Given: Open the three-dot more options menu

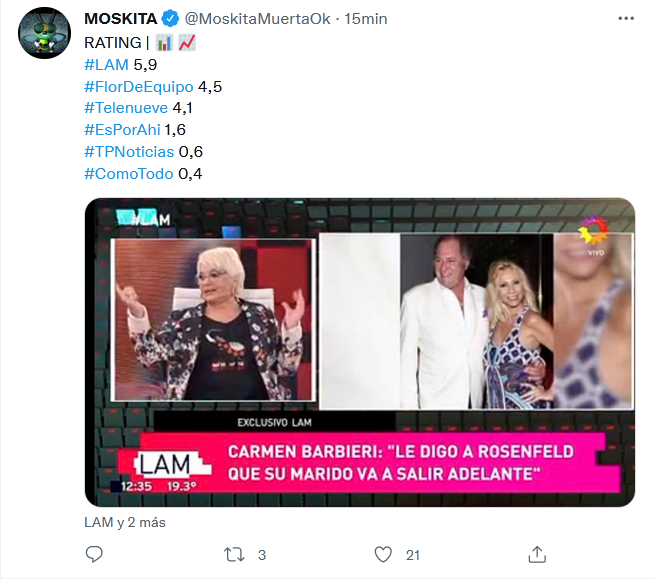Looking at the screenshot, I should tap(626, 18).
